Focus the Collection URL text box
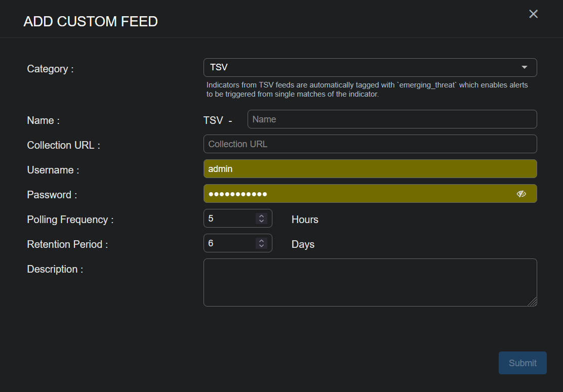This screenshot has height=392, width=563. point(370,144)
